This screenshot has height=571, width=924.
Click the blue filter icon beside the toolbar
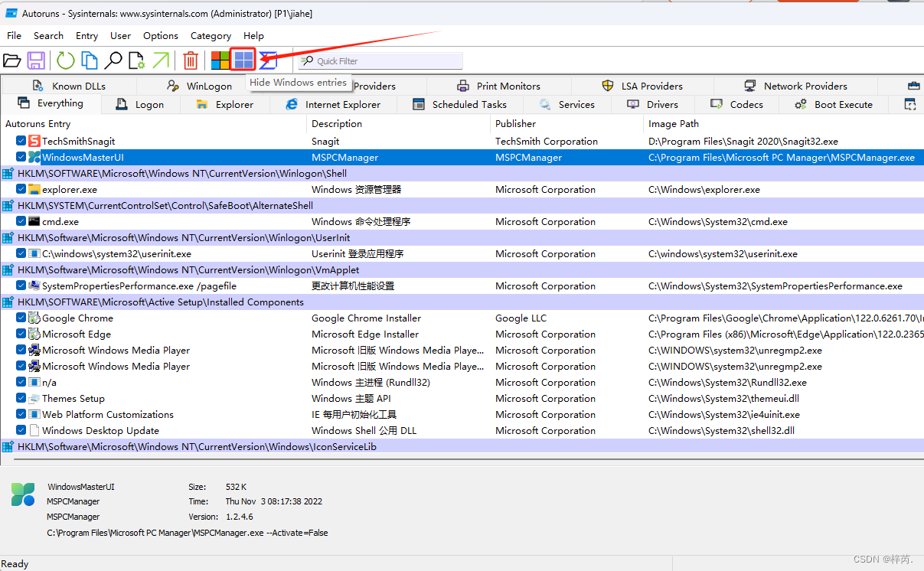click(266, 60)
